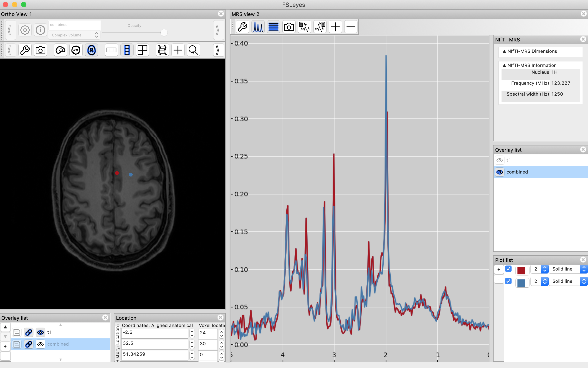Click save icon for combined overlay
588x368 pixels.
[17, 344]
